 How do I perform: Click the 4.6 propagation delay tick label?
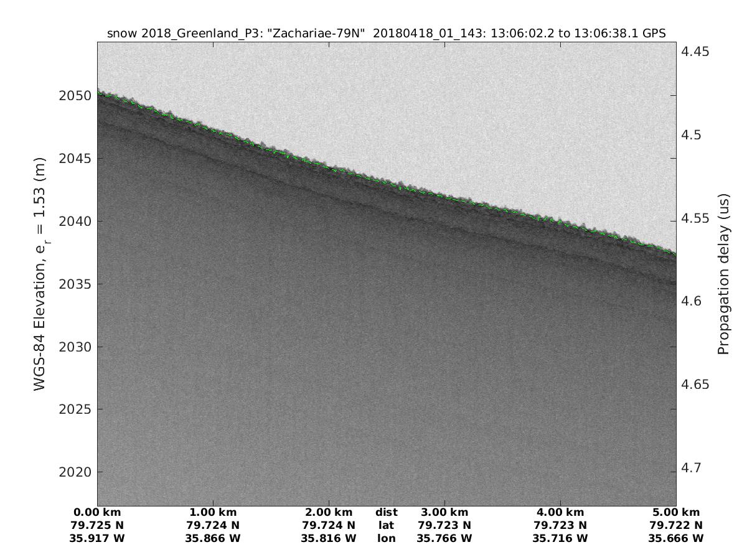pos(692,301)
